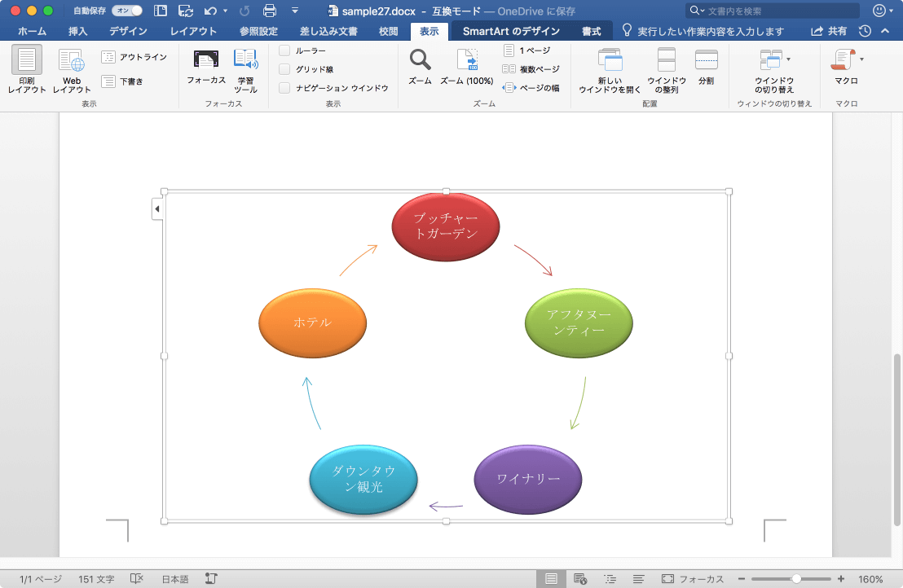
Task: Open the Design tab
Action: click(129, 31)
